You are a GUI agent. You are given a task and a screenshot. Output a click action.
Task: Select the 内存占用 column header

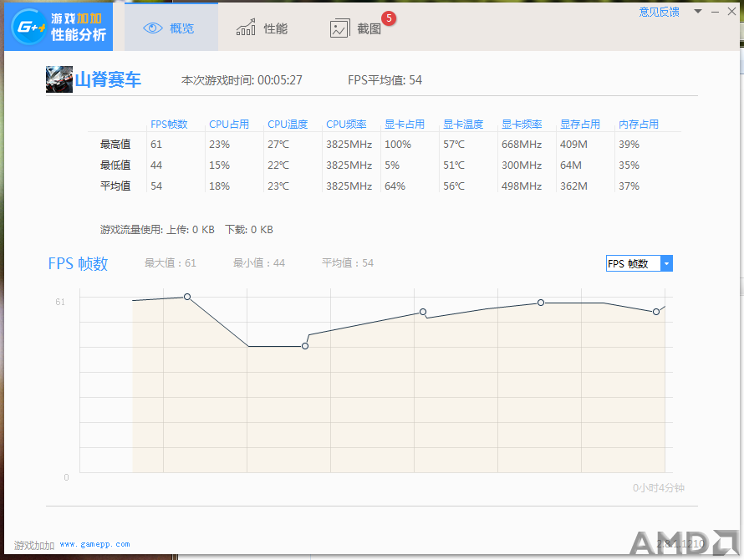[639, 125]
